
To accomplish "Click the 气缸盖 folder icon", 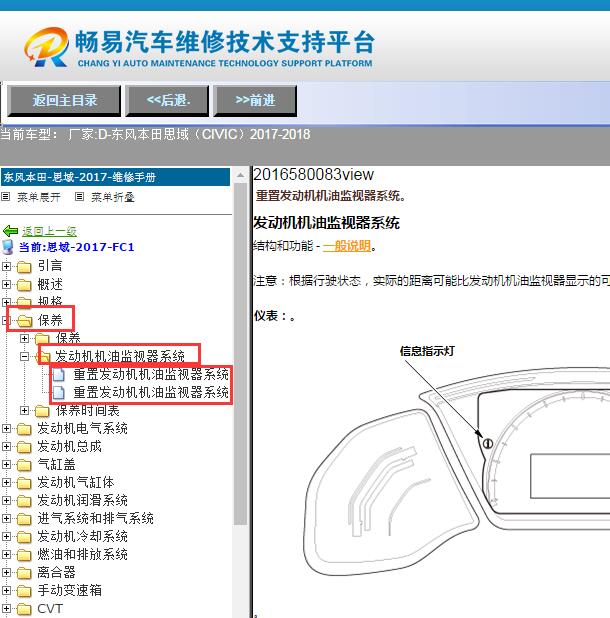I will [x=24, y=465].
